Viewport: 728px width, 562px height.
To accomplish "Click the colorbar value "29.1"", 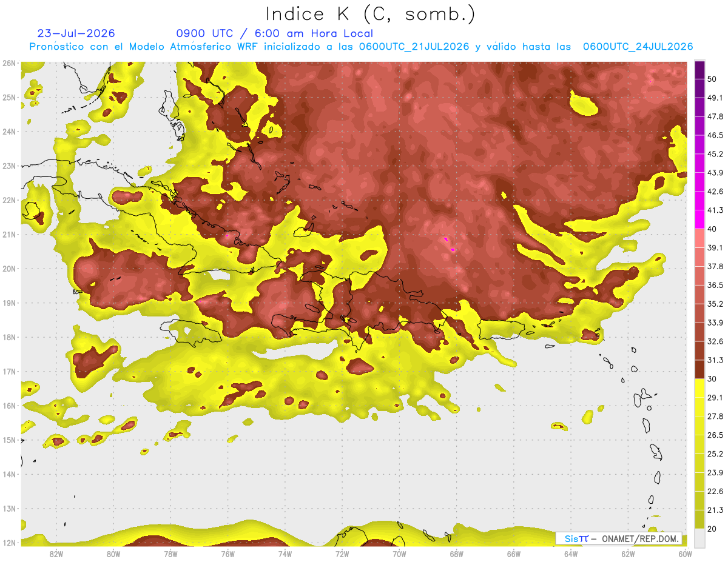I will pyautogui.click(x=715, y=398).
